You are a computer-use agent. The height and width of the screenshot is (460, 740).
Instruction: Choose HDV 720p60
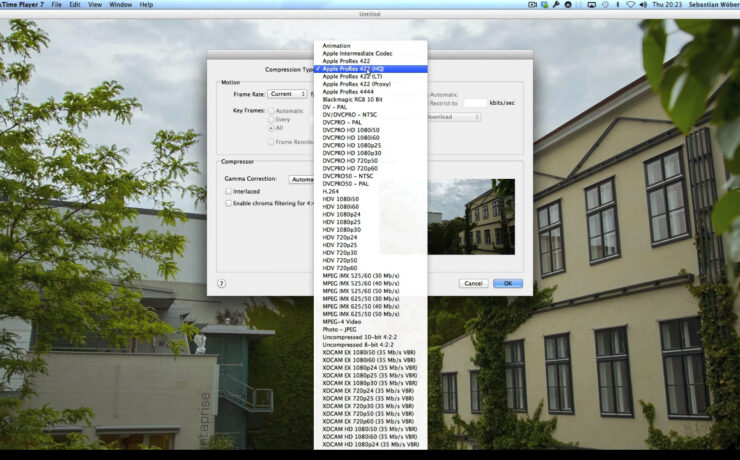(370, 268)
